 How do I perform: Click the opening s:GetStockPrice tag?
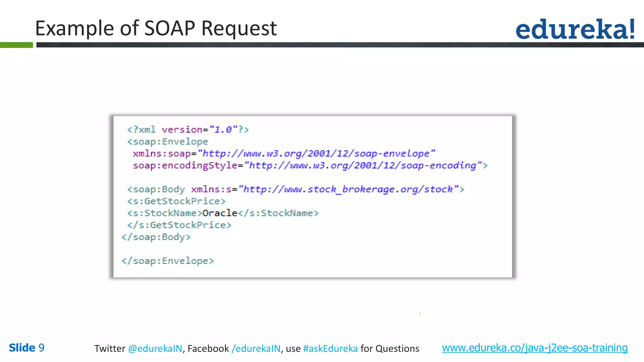pos(176,201)
